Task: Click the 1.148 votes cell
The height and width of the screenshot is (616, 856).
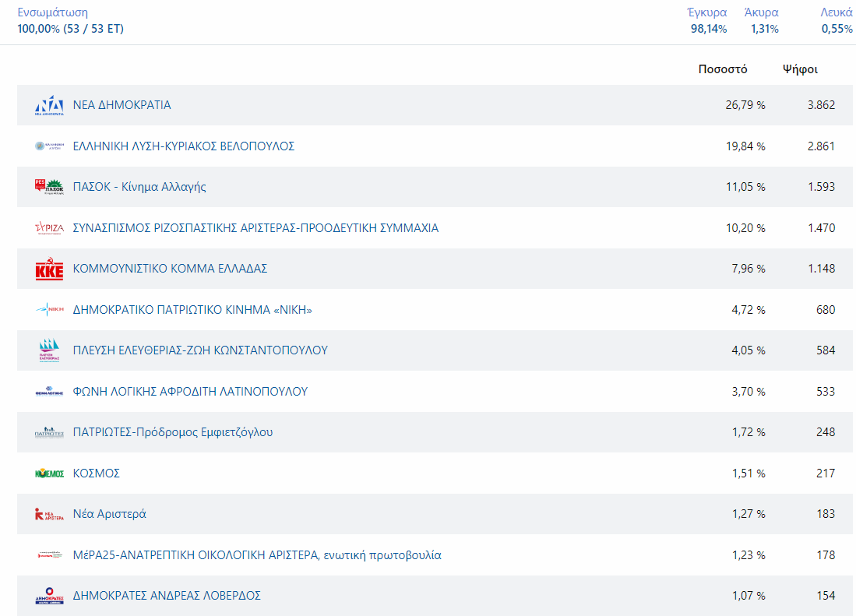Action: pos(822,269)
